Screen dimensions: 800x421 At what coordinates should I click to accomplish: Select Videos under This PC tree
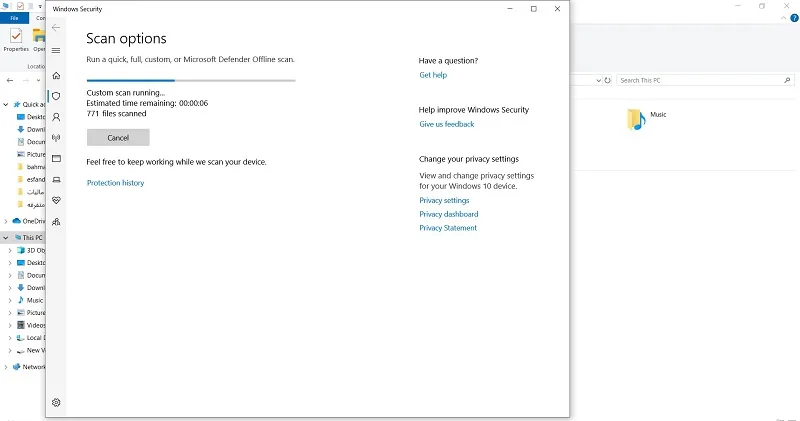pyautogui.click(x=31, y=325)
